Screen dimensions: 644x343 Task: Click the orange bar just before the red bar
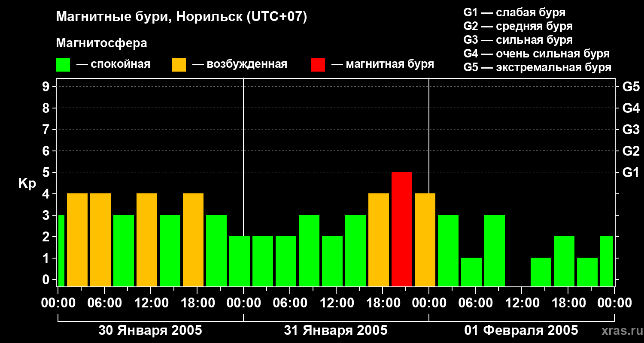(379, 240)
